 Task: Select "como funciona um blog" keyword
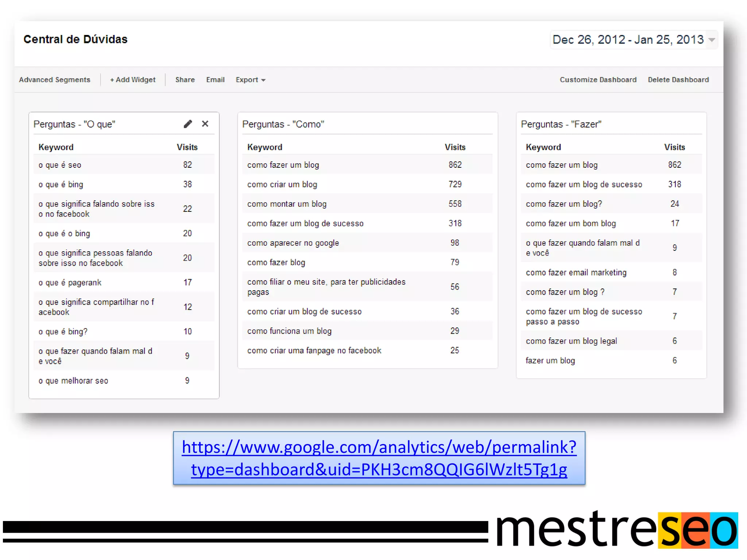[290, 331]
